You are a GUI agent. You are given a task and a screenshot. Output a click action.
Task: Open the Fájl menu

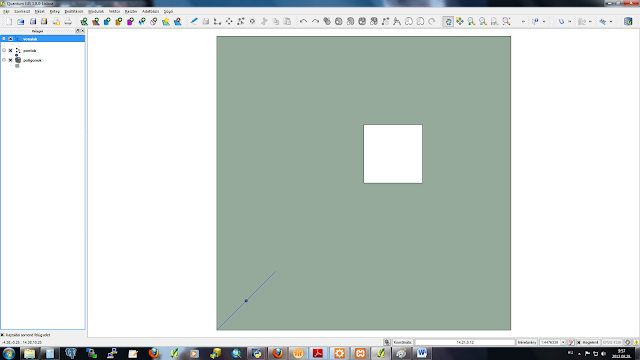point(6,11)
